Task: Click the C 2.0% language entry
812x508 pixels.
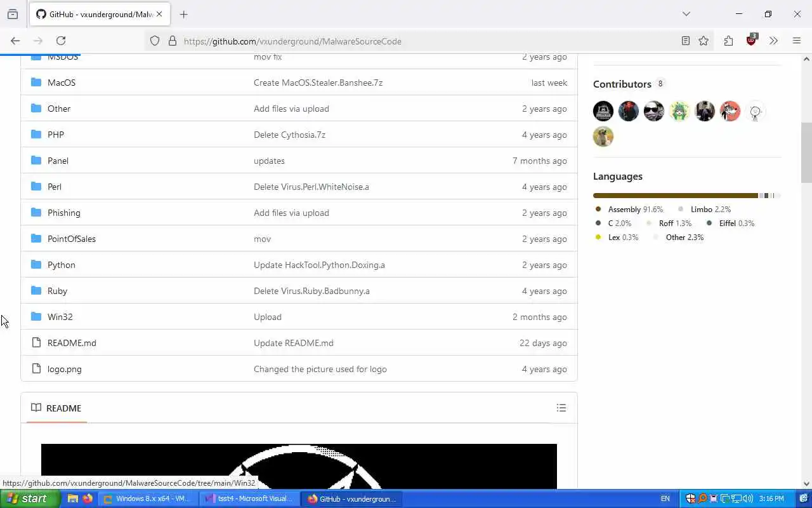Action: pyautogui.click(x=613, y=223)
